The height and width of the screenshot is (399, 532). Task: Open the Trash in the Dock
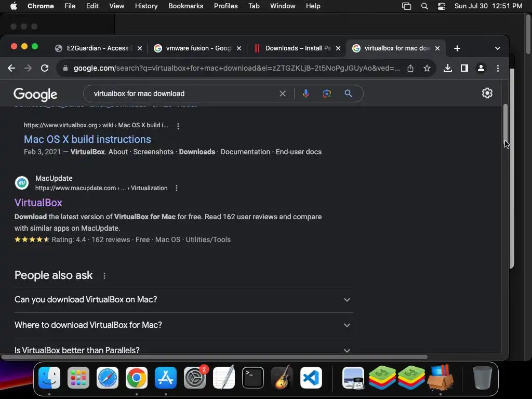point(482,378)
